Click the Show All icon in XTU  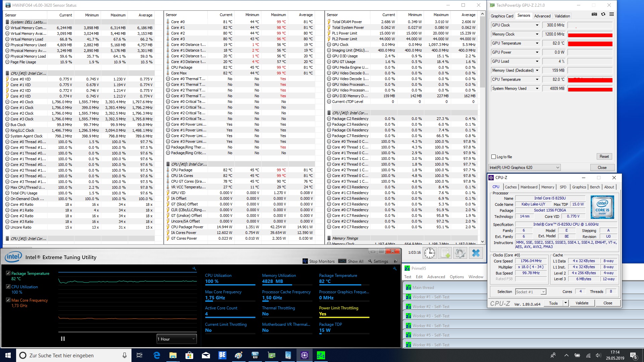tap(342, 261)
